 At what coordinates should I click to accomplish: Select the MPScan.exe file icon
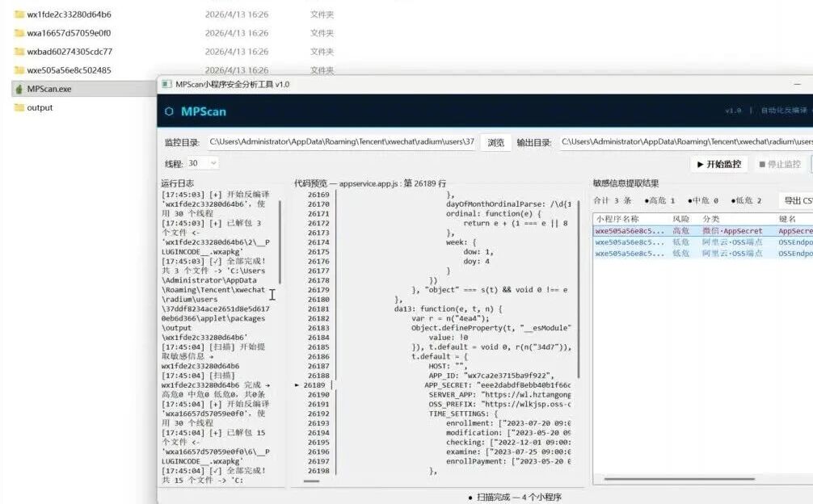(19, 89)
